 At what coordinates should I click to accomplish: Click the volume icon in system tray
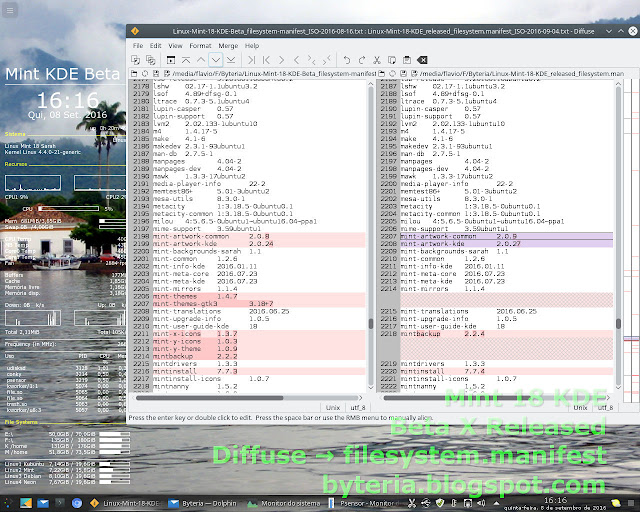click(482, 503)
